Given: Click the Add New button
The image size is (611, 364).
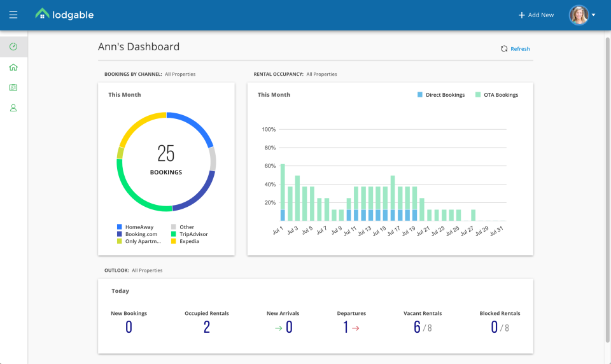Looking at the screenshot, I should (x=536, y=15).
